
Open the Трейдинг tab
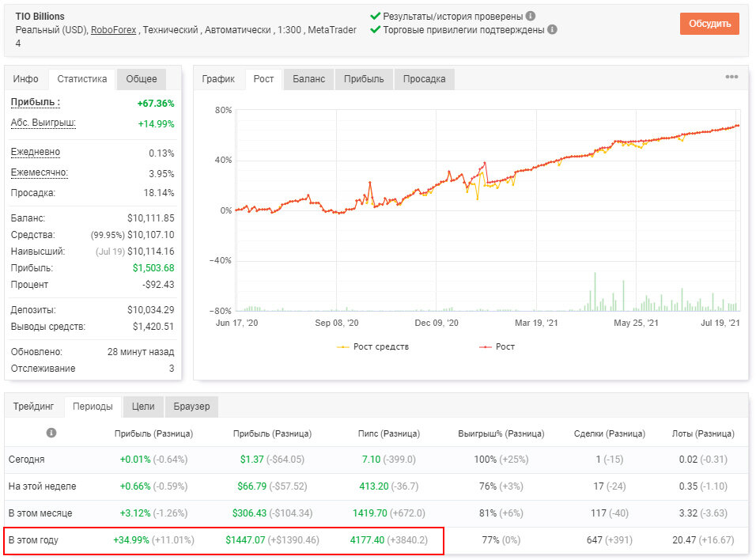coord(33,407)
